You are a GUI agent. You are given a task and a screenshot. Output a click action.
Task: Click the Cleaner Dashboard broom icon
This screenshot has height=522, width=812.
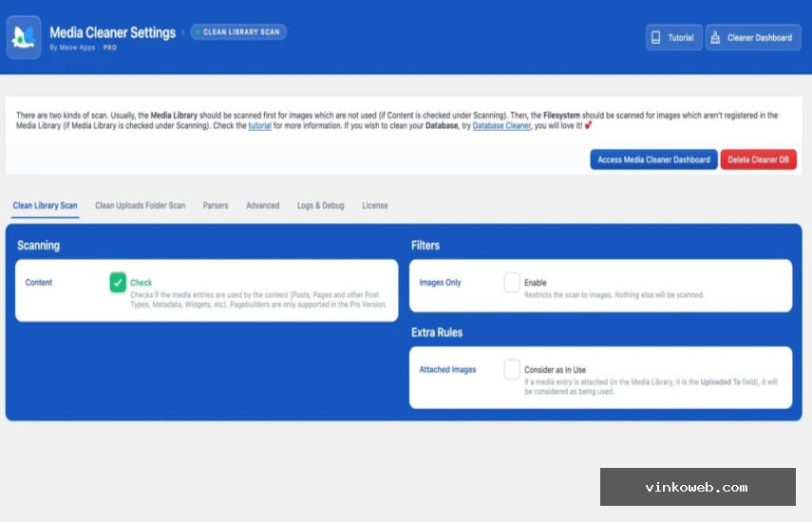click(715, 37)
